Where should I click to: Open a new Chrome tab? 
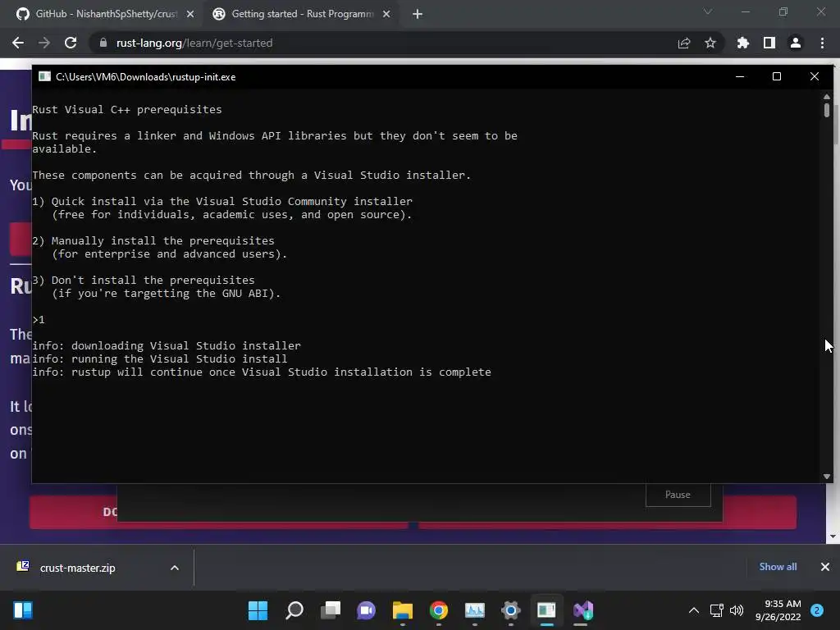[x=418, y=14]
